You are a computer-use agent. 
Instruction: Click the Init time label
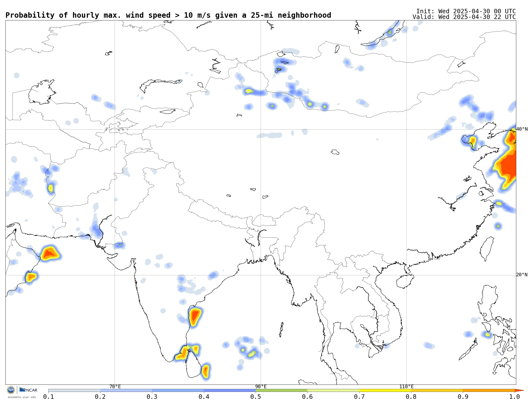pos(466,11)
